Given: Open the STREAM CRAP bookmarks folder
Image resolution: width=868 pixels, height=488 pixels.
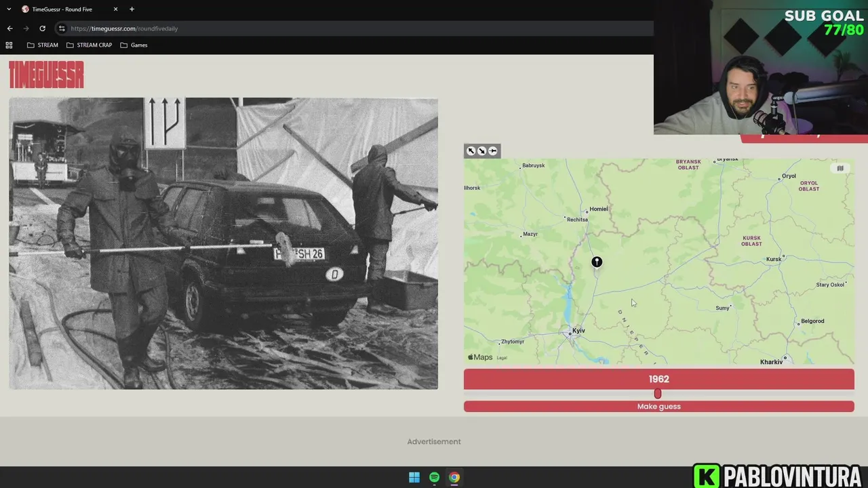Looking at the screenshot, I should point(89,45).
